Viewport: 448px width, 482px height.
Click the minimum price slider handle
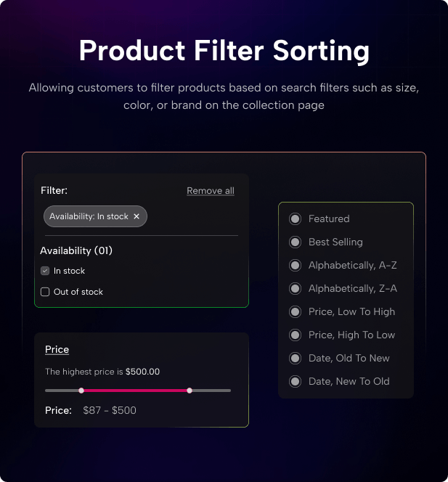point(81,391)
